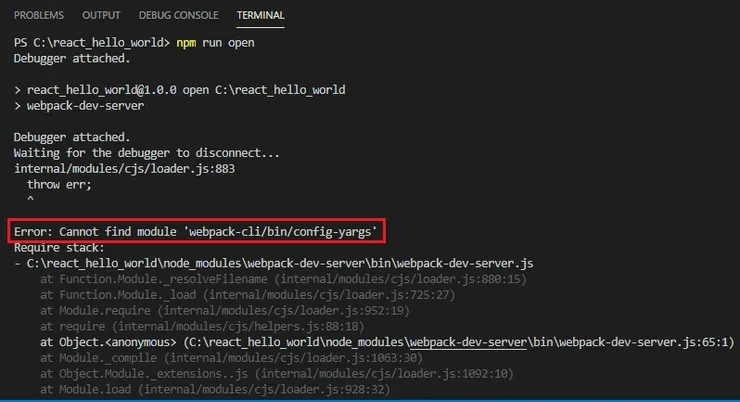Click 'at Function.Module._resolveFilename' stack line

pyautogui.click(x=283, y=279)
